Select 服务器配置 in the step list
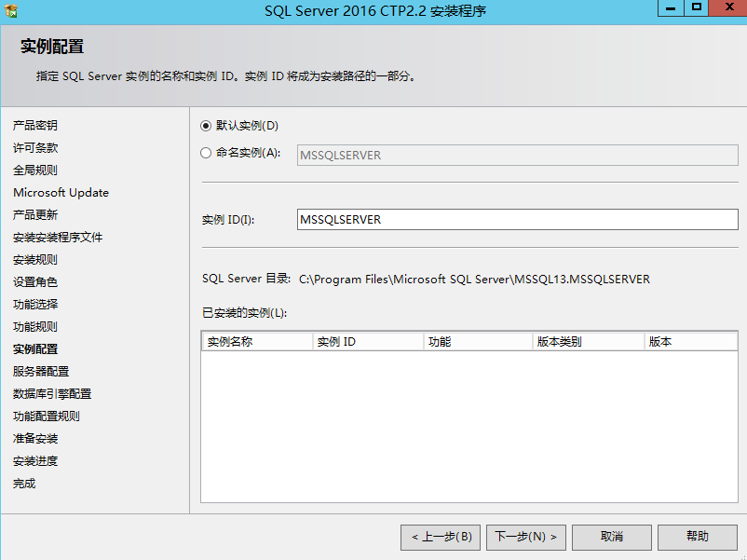 (x=41, y=372)
